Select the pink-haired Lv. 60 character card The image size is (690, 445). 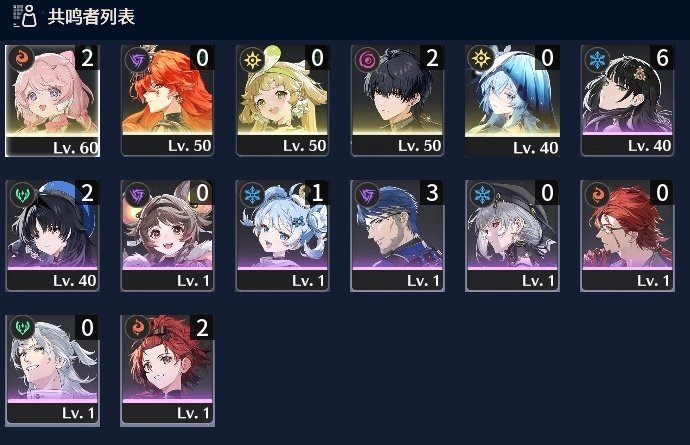[52, 101]
